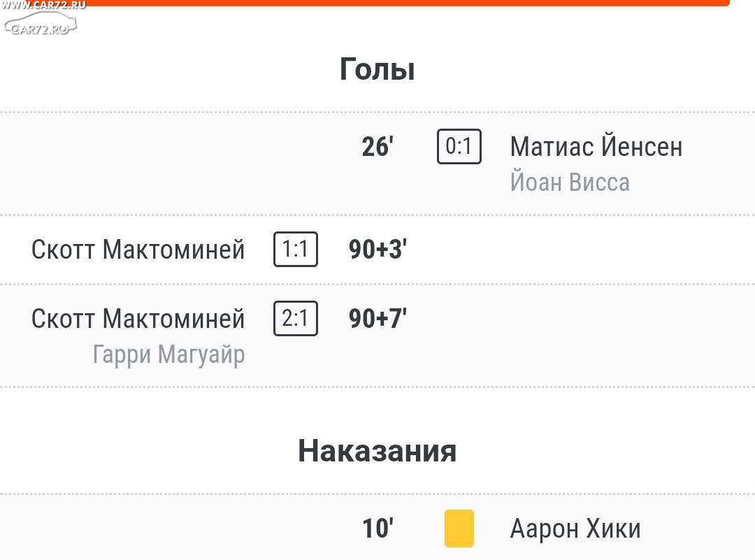Click the empty area left of the 26' goal
The width and height of the screenshot is (755, 560).
(x=178, y=164)
